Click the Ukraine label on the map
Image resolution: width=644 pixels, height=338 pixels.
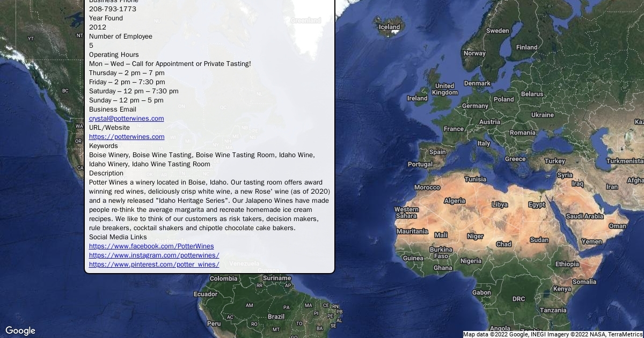coord(542,115)
